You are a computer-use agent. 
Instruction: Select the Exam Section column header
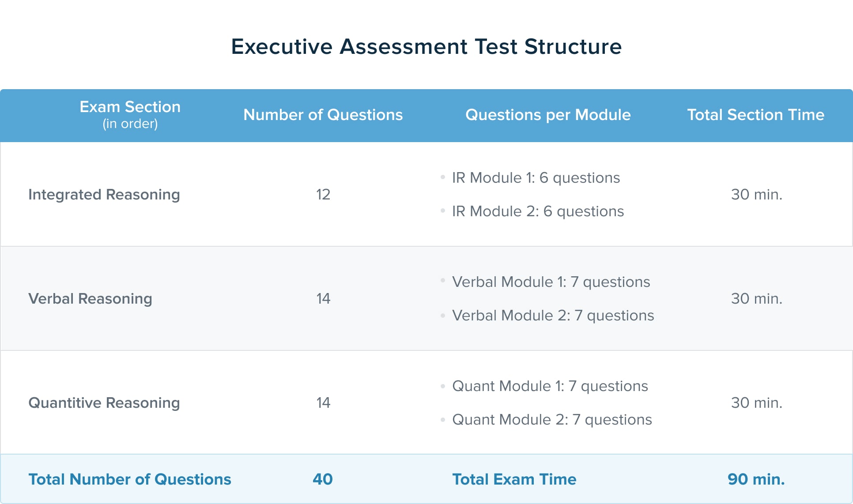click(x=130, y=107)
